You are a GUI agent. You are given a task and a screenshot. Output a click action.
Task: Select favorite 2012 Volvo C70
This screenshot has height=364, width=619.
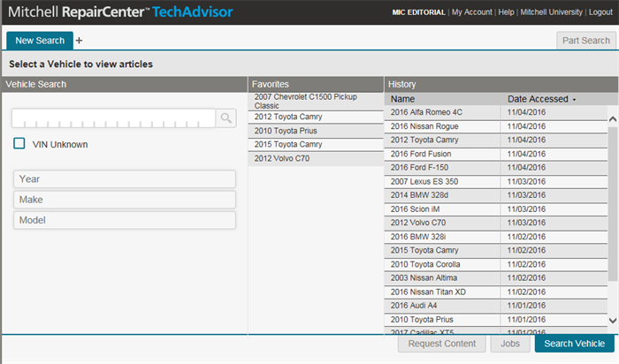(x=316, y=158)
